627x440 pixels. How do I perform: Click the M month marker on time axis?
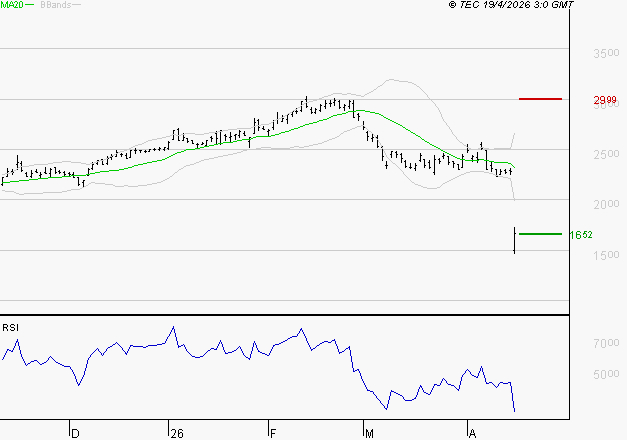click(369, 433)
